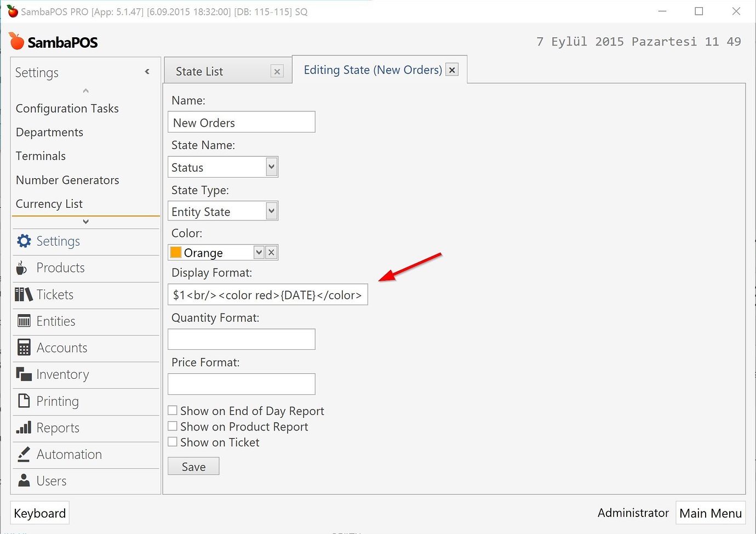Select the Settings gear icon in sidebar

pyautogui.click(x=24, y=241)
